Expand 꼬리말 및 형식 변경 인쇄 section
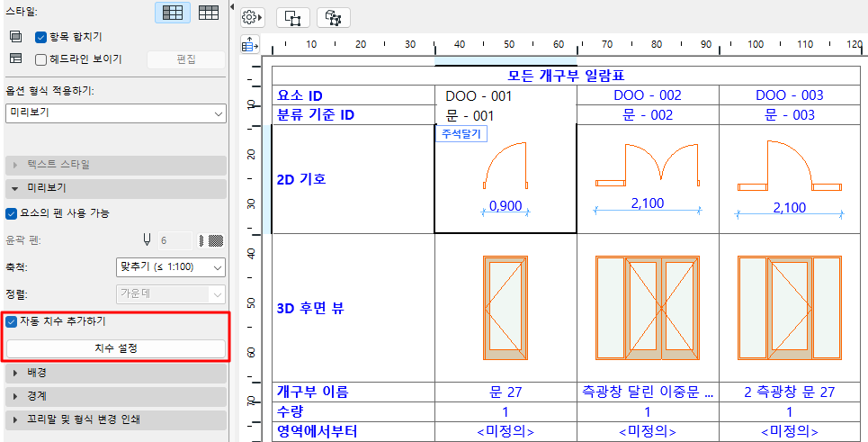Image resolution: width=868 pixels, height=442 pixels. [116, 420]
